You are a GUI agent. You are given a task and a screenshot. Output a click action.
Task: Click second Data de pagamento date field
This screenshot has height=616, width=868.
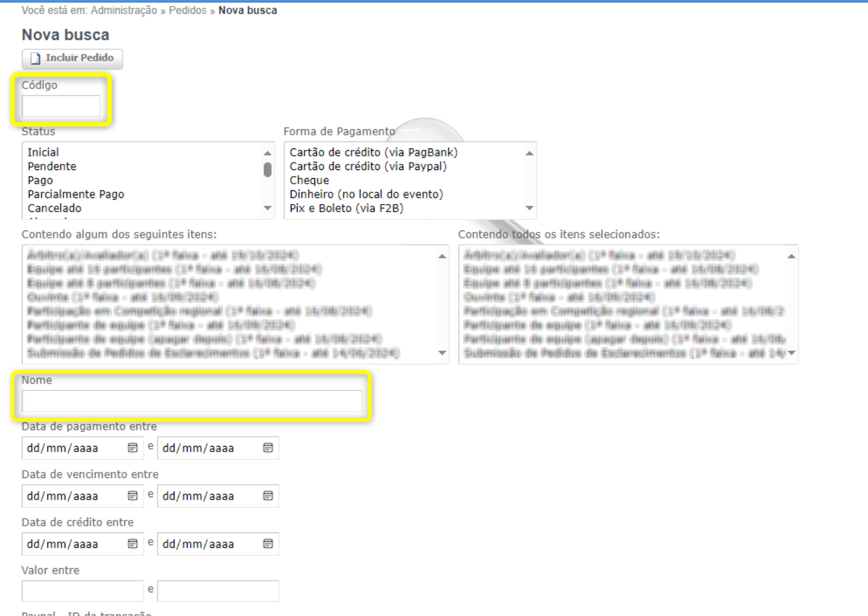pos(218,448)
